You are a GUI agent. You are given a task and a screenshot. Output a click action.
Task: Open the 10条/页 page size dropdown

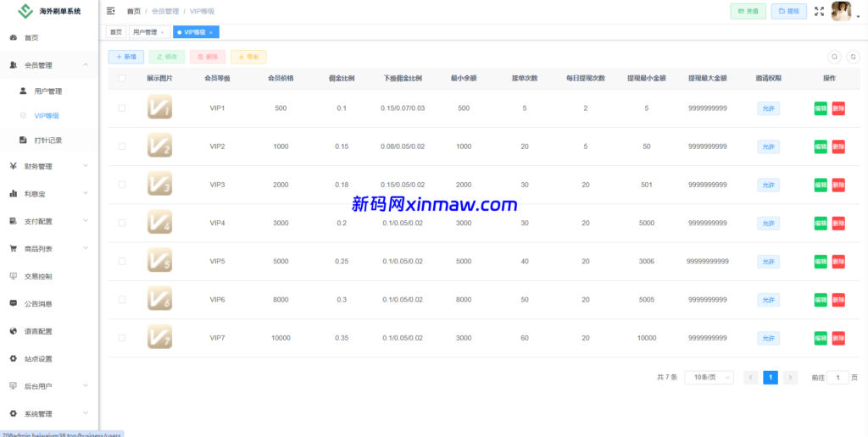coord(709,377)
